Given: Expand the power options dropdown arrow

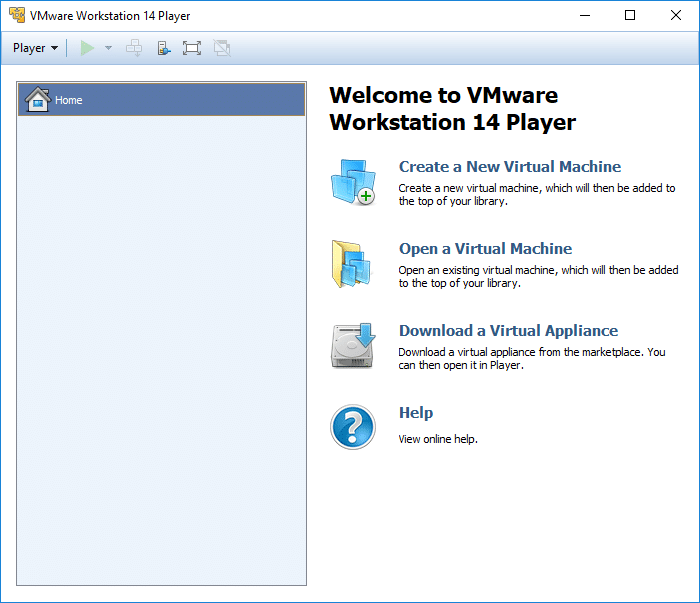Looking at the screenshot, I should 108,48.
